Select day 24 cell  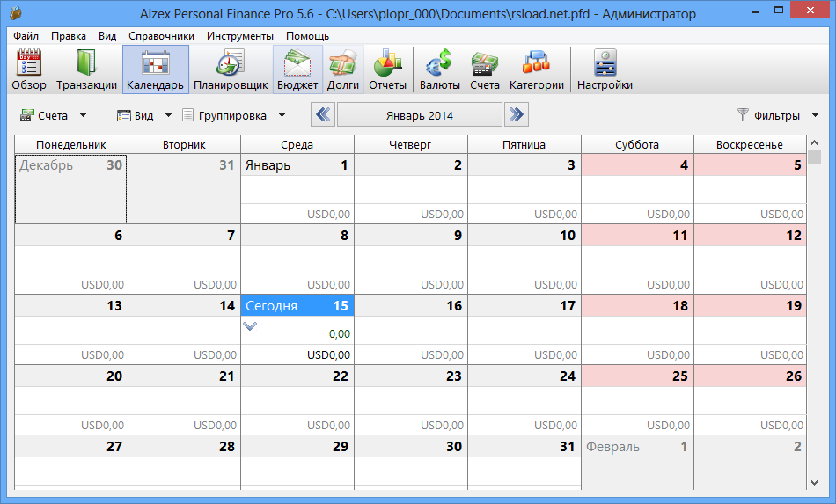(x=524, y=399)
